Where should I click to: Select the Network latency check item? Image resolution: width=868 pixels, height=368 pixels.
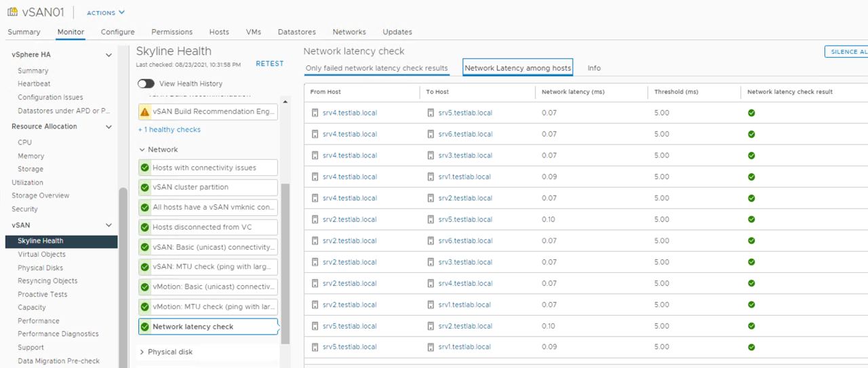coord(208,327)
